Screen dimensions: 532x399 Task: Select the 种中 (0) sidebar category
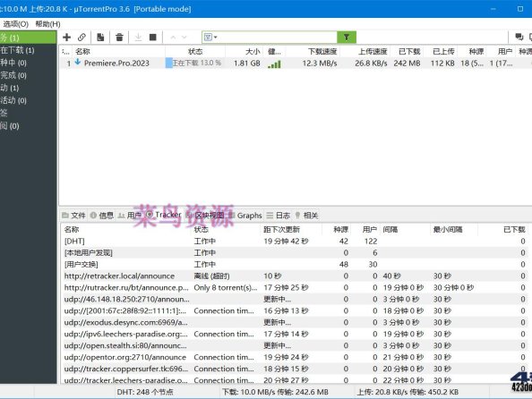(x=28, y=63)
